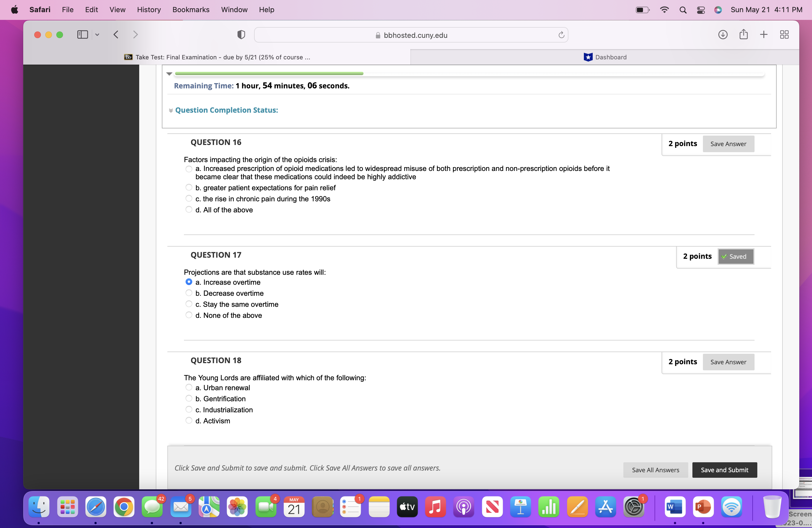Screen dimensions: 812x528
Task: Open the tab group dropdown beside the sidebar icon
Action: point(97,35)
